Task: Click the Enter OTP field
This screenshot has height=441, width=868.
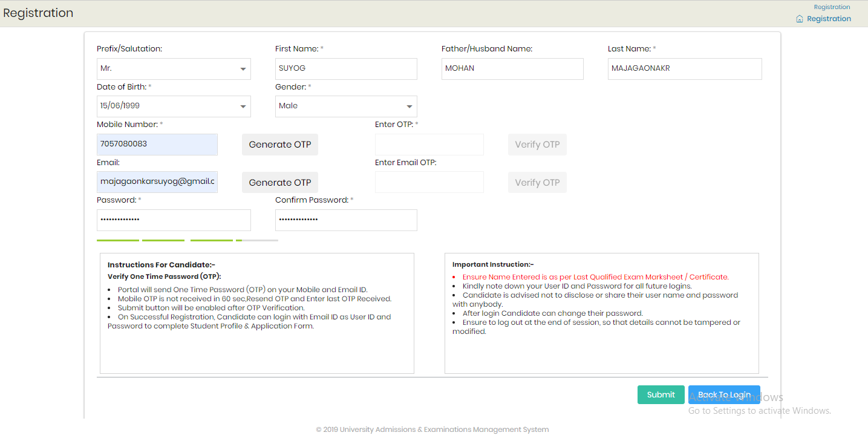Action: 429,145
